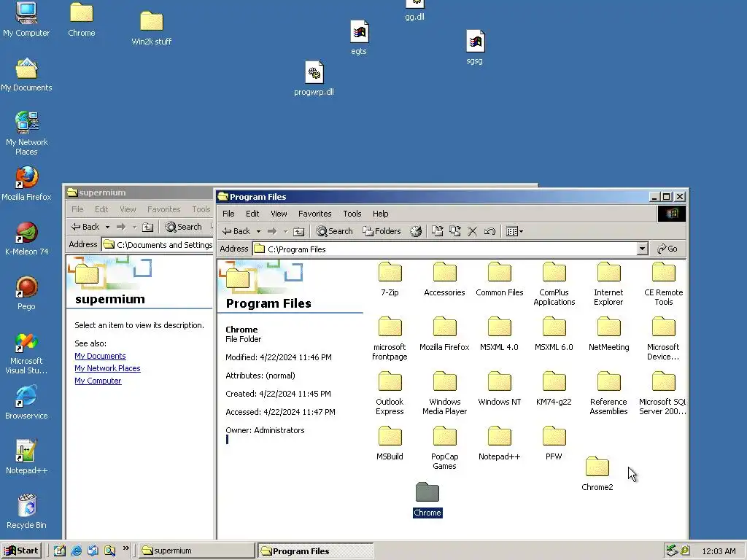The width and height of the screenshot is (747, 560).
Task: Click the Up folder button in Program Files
Action: coord(298,231)
